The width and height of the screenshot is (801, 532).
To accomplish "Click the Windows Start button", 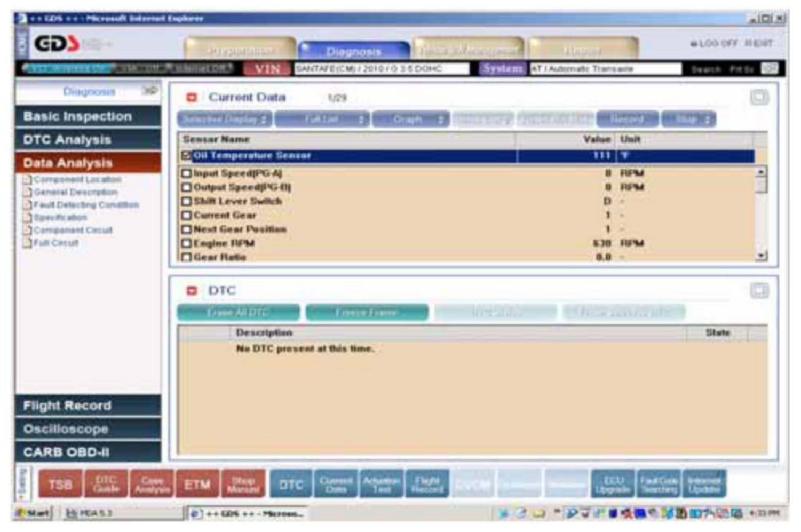I will tap(33, 513).
